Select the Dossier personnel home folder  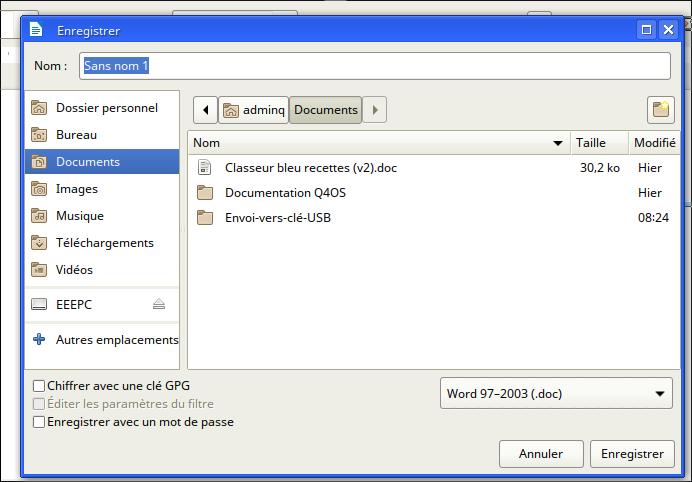tap(102, 108)
